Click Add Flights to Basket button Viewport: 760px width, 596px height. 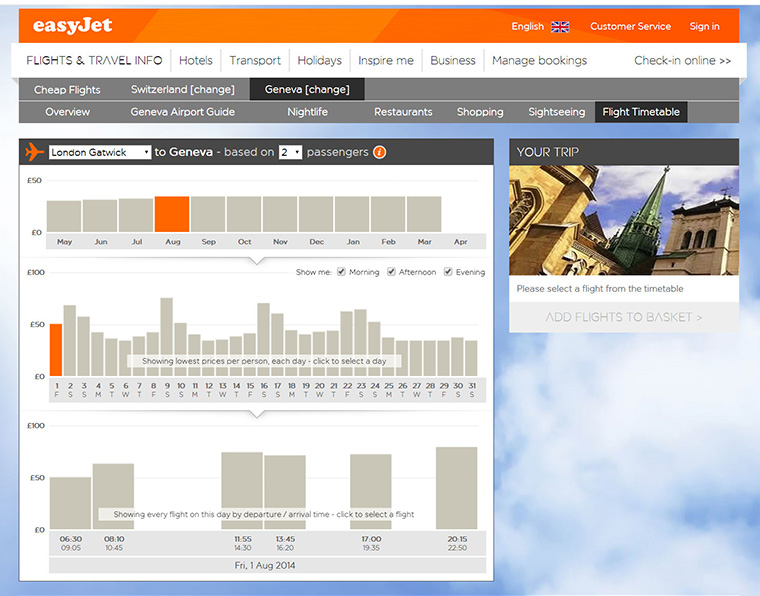click(x=624, y=317)
